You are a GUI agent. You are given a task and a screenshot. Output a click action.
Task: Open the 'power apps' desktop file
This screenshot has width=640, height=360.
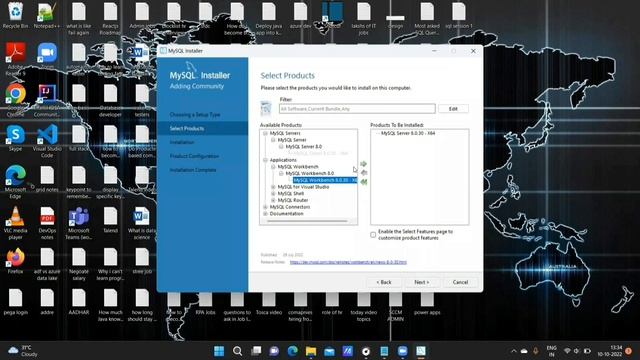(x=427, y=304)
